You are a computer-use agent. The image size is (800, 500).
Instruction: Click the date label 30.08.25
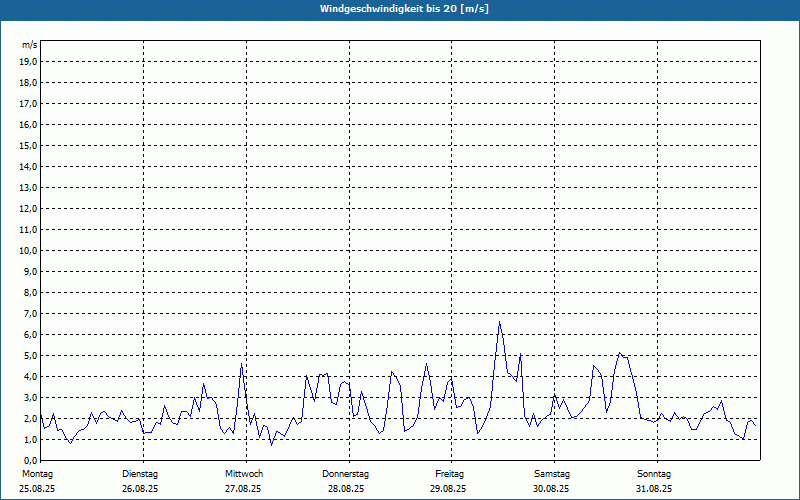point(552,489)
